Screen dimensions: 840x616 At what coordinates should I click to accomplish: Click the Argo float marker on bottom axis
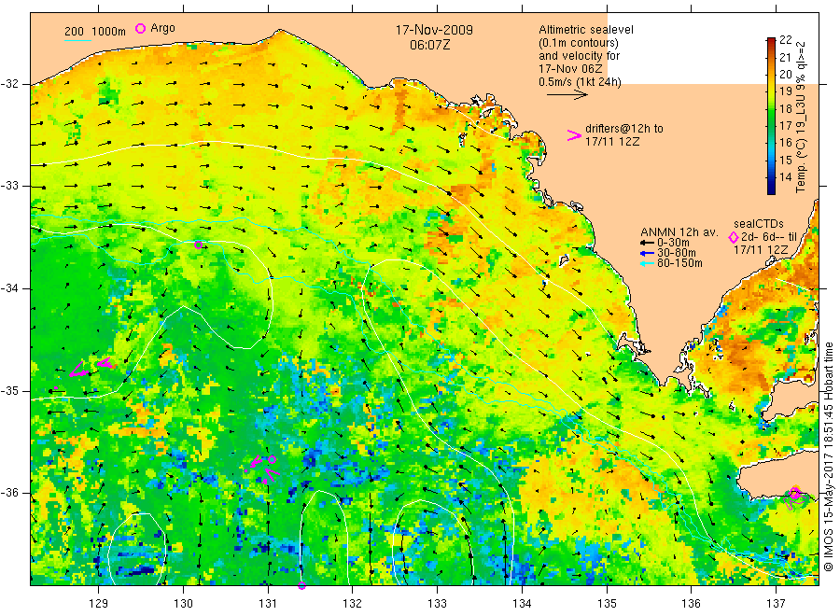pyautogui.click(x=301, y=585)
